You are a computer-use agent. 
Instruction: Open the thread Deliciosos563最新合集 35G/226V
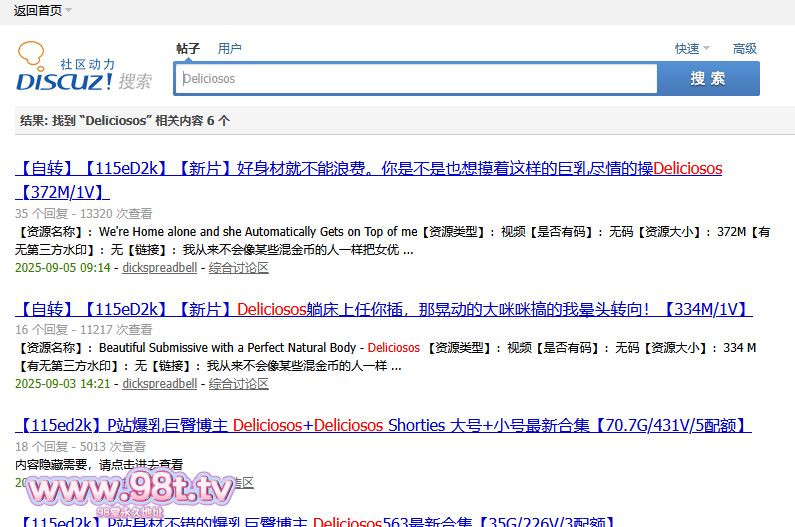coord(317,521)
